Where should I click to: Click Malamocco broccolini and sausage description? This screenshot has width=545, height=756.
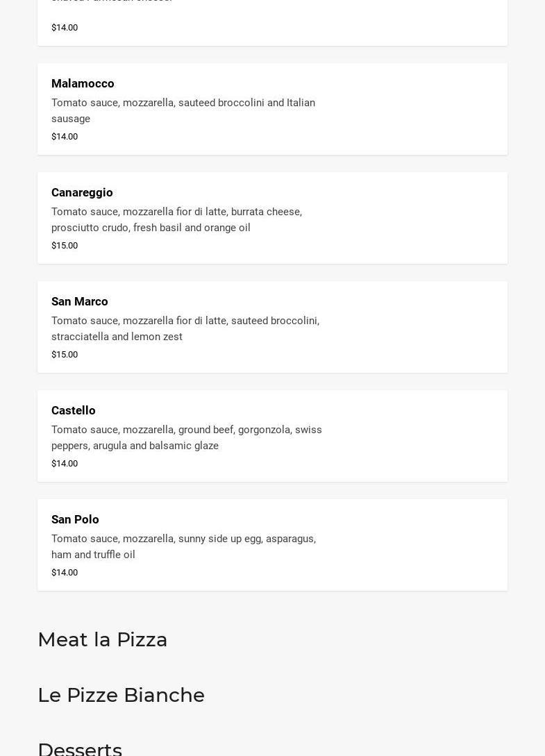coord(183,111)
